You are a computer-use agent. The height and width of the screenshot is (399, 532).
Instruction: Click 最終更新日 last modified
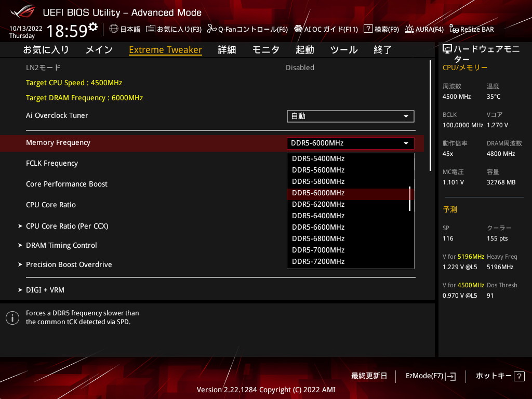point(369,376)
